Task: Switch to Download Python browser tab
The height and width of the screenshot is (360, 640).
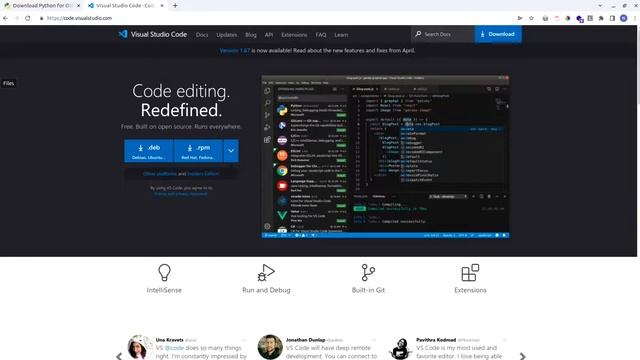Action: pos(41,6)
